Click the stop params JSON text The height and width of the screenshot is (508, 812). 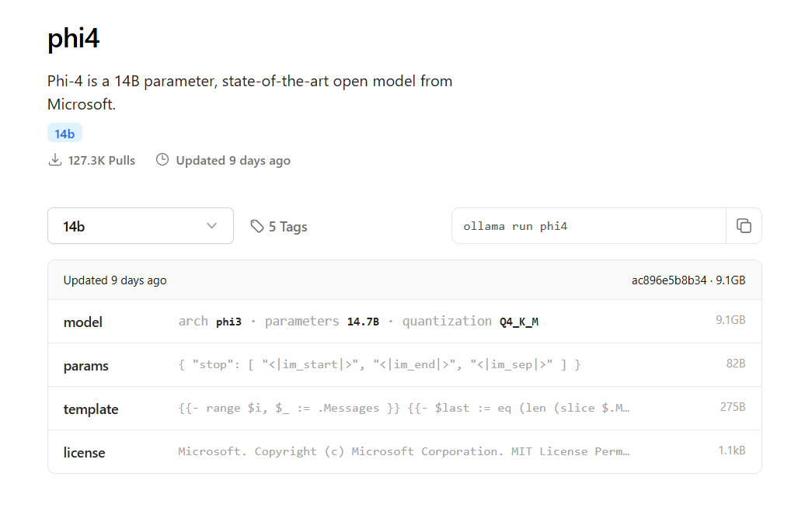click(x=380, y=364)
